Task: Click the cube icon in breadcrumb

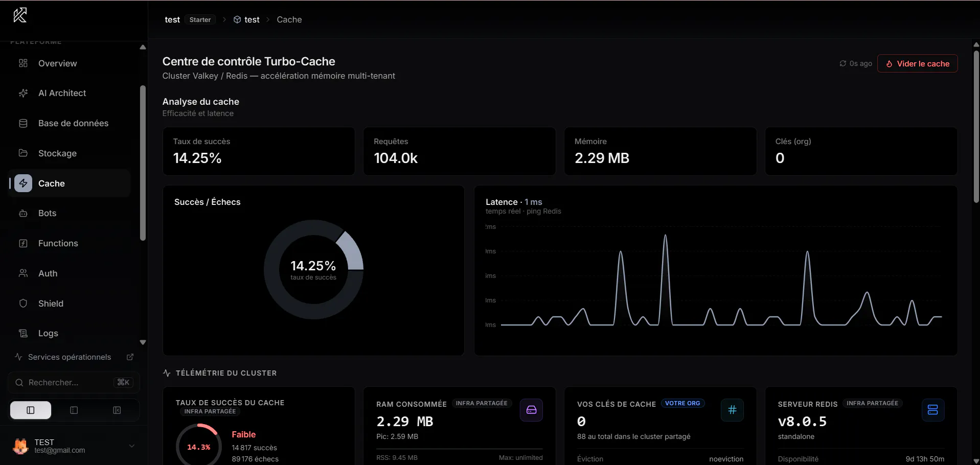Action: [237, 19]
